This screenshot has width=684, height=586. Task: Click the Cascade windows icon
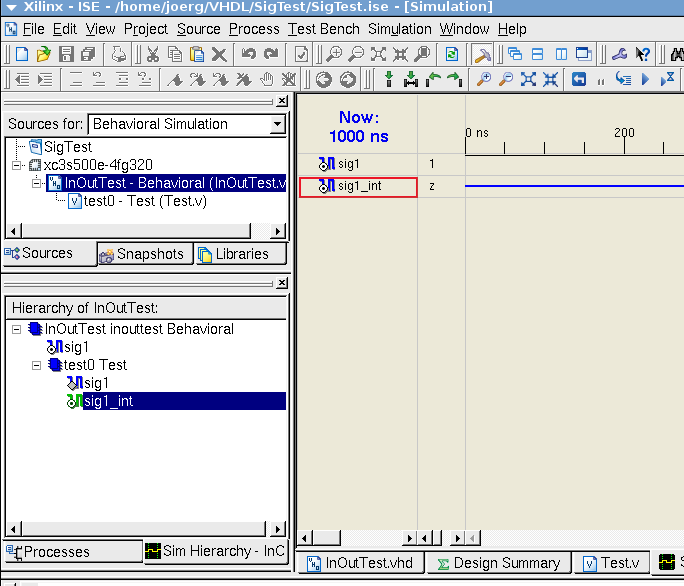515,54
